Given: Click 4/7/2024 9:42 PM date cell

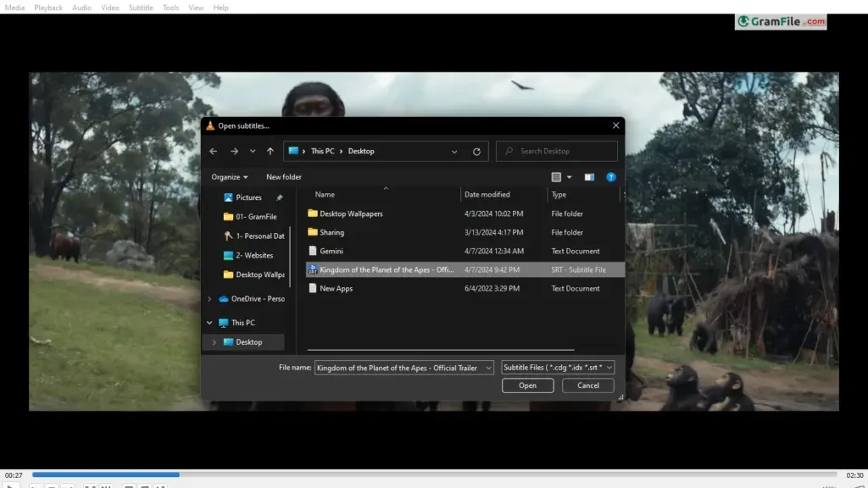Looking at the screenshot, I should [492, 270].
